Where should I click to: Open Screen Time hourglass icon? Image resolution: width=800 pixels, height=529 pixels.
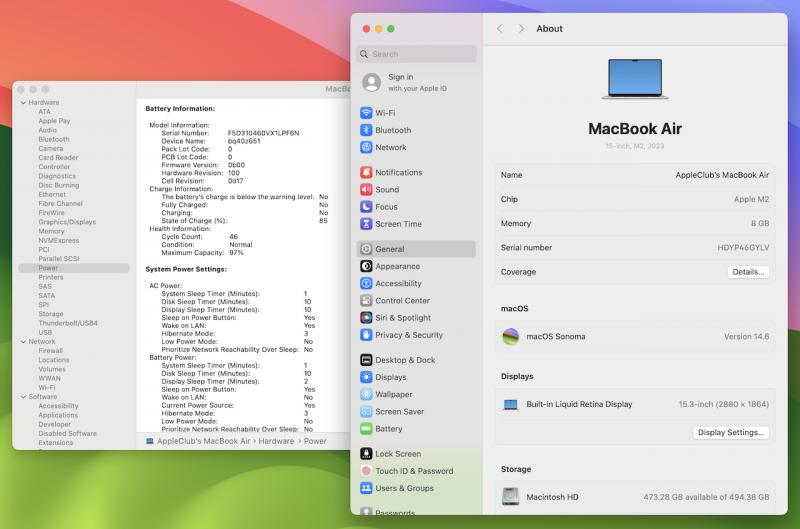click(366, 224)
